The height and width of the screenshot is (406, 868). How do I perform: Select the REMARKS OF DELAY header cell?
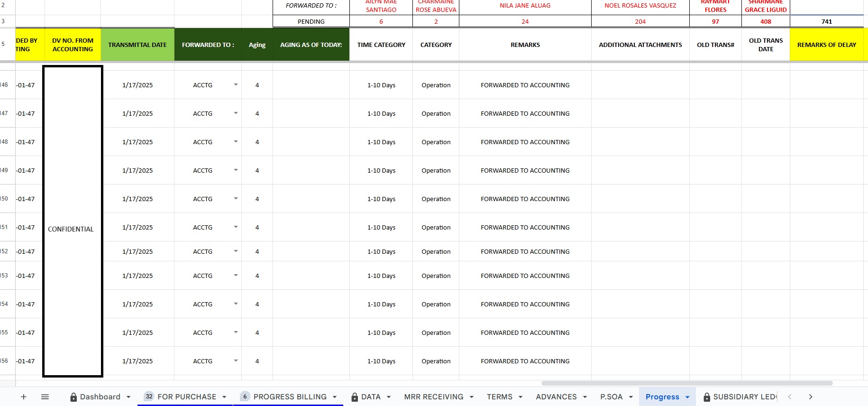[826, 45]
